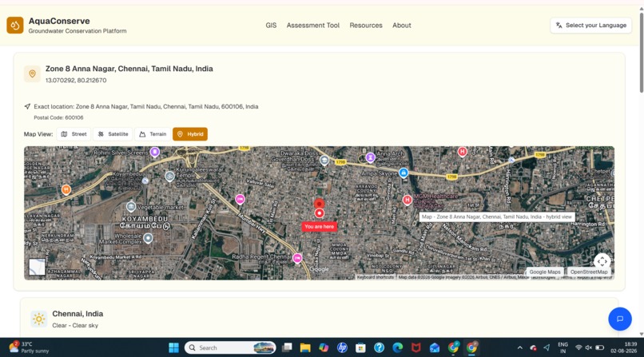Viewport: 644px width, 357px height.
Task: Open File Explorer from the taskbar
Action: (x=305, y=348)
